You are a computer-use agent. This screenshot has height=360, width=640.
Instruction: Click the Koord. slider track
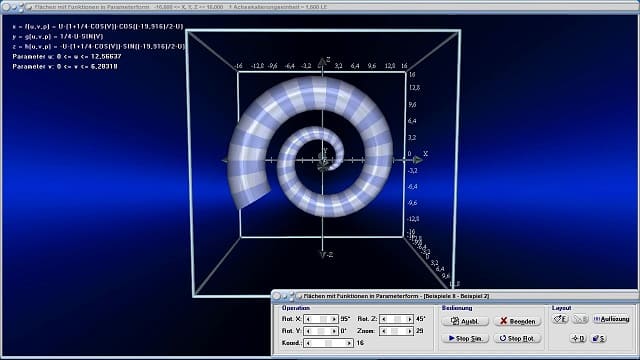tap(329, 343)
